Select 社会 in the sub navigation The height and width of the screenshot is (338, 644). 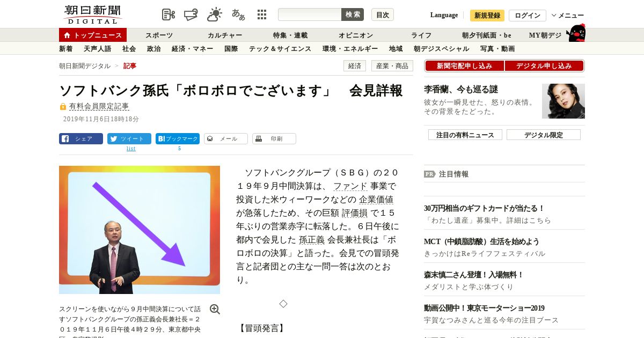click(x=129, y=49)
